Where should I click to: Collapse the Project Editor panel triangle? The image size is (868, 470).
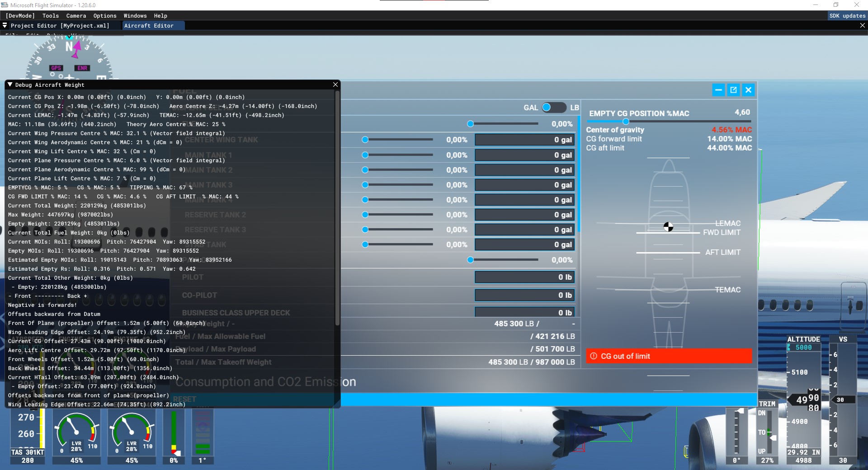[5, 26]
